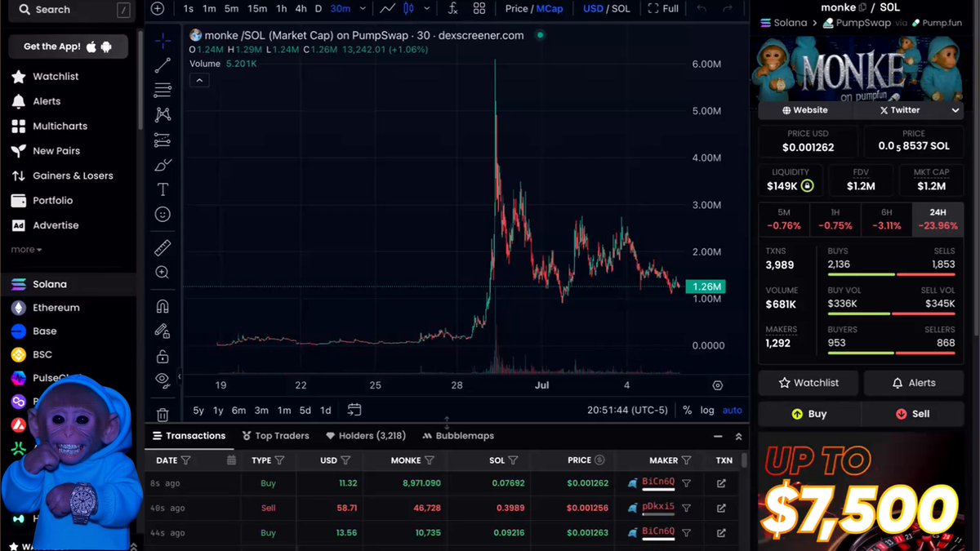Filter by maker pDkxi5
The image size is (980, 551).
pos(686,508)
